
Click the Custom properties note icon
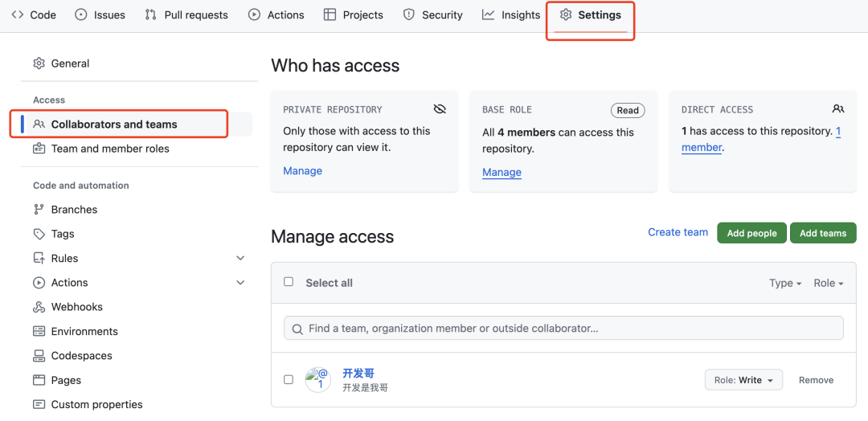click(39, 404)
